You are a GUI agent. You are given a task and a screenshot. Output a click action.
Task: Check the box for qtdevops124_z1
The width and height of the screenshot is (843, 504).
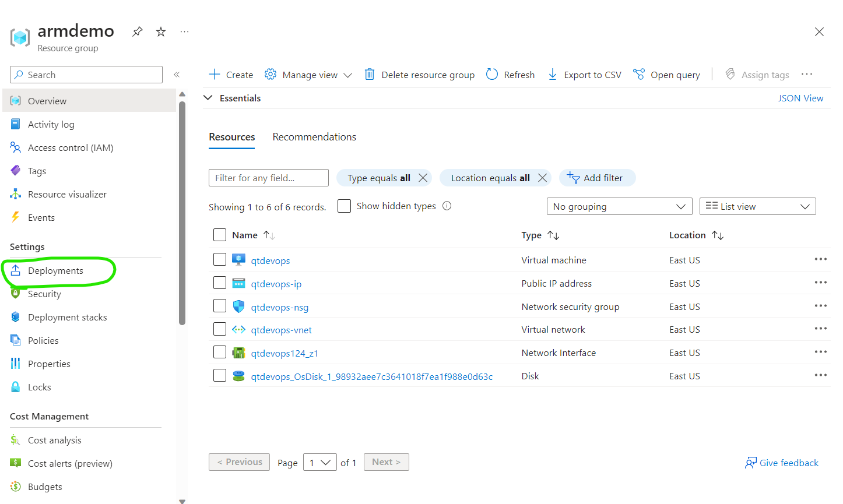(220, 352)
